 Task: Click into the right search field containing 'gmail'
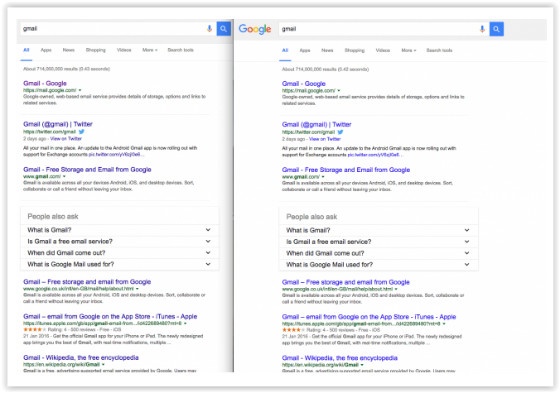[x=379, y=29]
